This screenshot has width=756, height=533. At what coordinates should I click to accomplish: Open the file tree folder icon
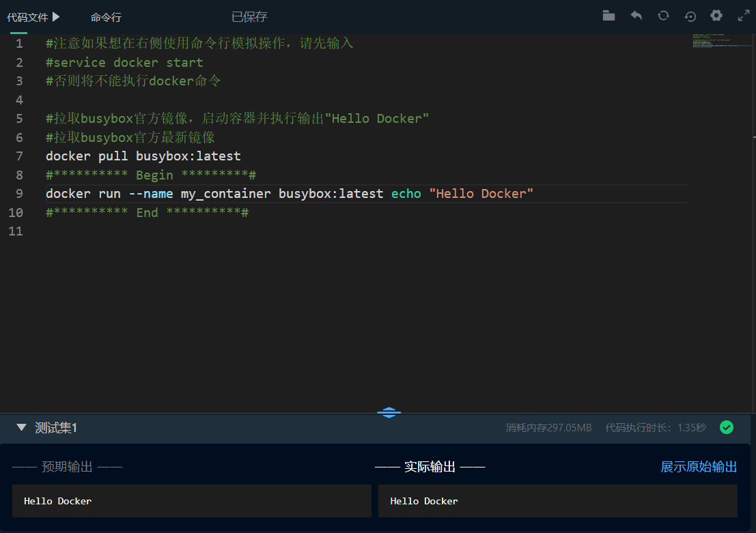pos(608,14)
